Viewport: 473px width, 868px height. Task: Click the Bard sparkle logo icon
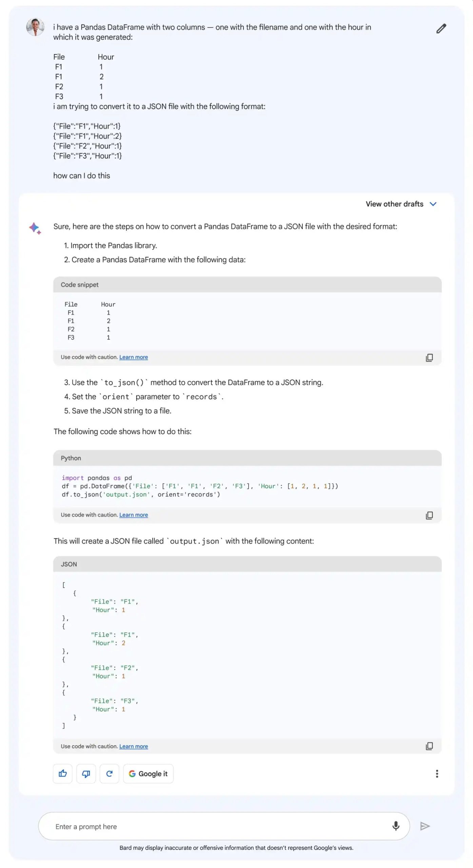click(x=35, y=228)
